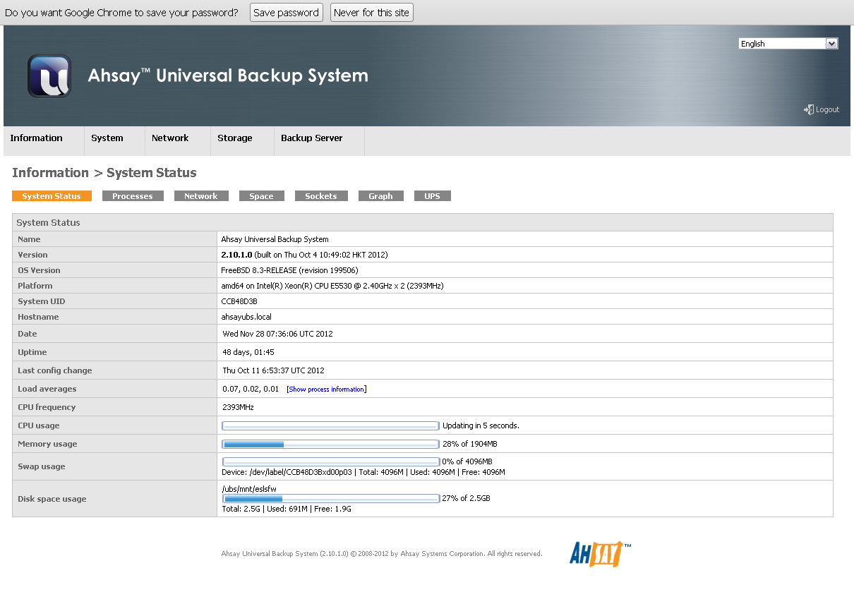Click the System UID value CCB48D3B
The height and width of the screenshot is (616, 854).
[239, 301]
